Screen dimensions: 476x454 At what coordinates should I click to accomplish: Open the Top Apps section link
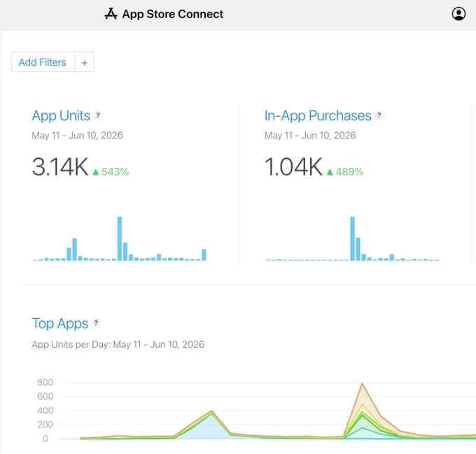click(x=59, y=324)
